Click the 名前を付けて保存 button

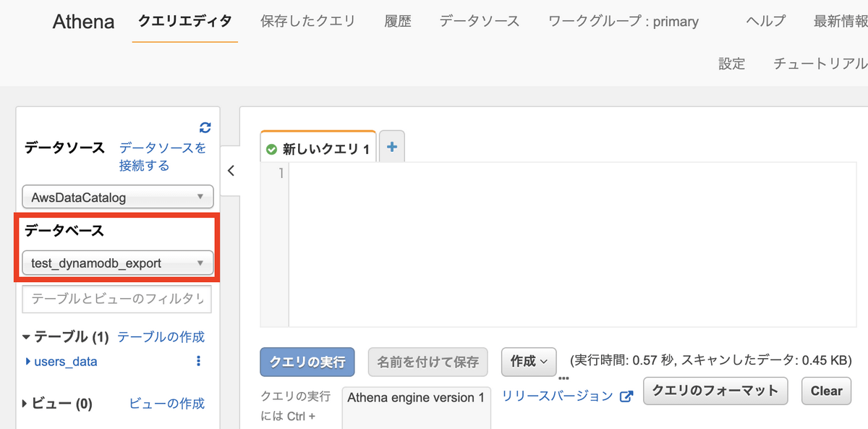tap(428, 362)
